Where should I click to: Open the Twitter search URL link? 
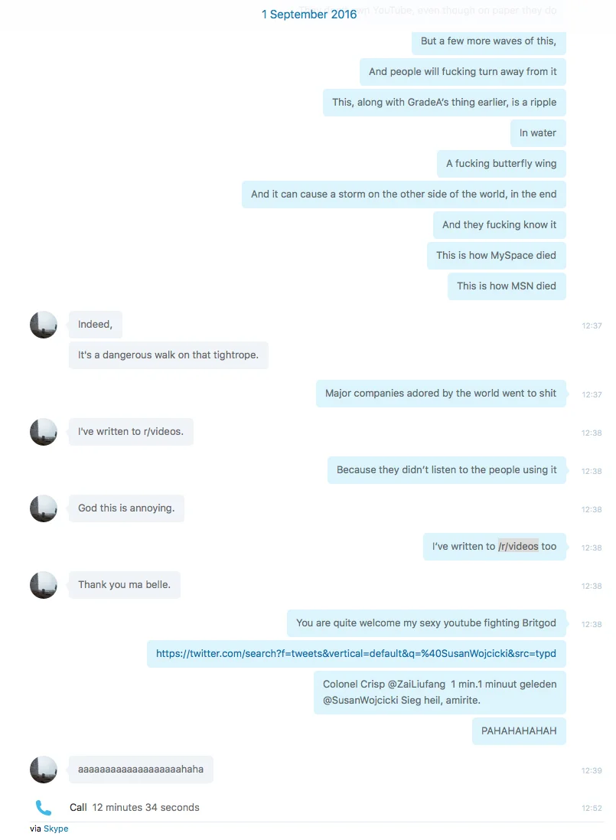pos(356,654)
